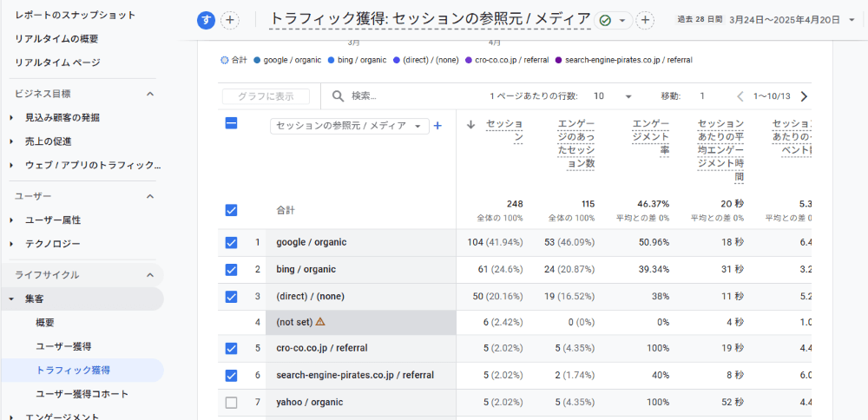868x420 pixels.
Task: Go to next page arrow
Action: point(805,96)
